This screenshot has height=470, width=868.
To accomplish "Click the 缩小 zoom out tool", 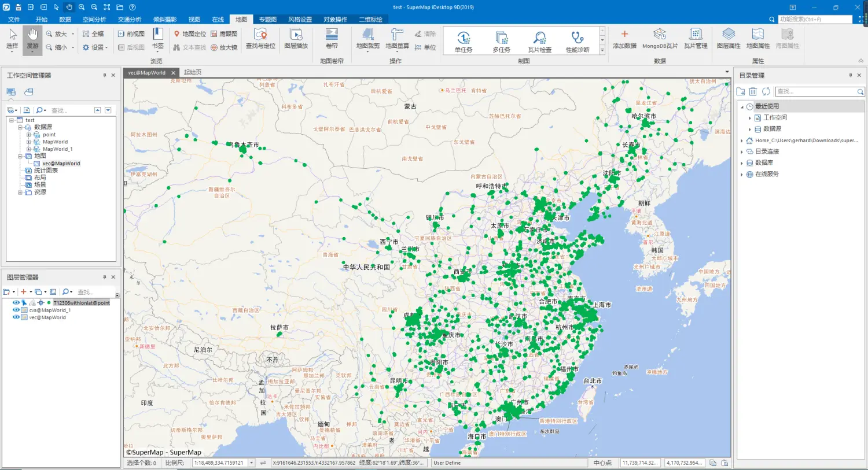I will [57, 47].
